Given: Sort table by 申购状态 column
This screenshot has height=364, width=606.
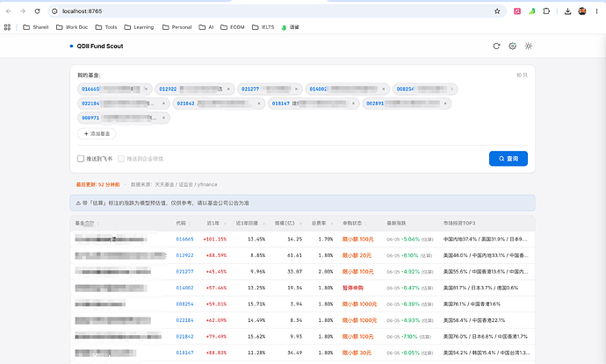Looking at the screenshot, I should point(355,223).
